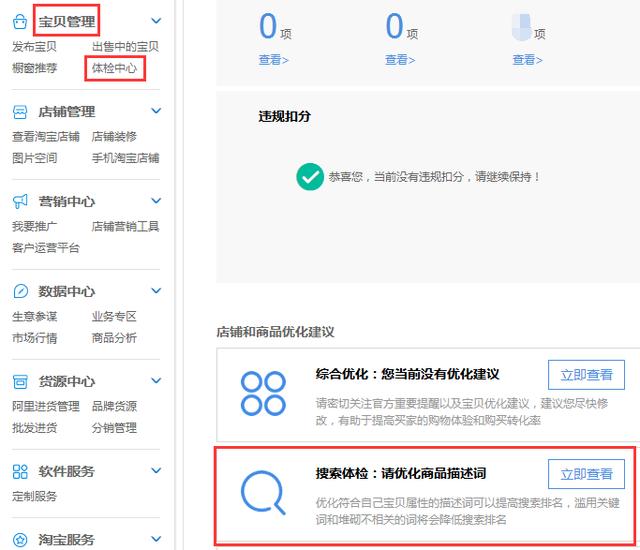Image resolution: width=640 pixels, height=550 pixels.
Task: Click 店铺和商品优化建议 heading
Action: (x=276, y=332)
